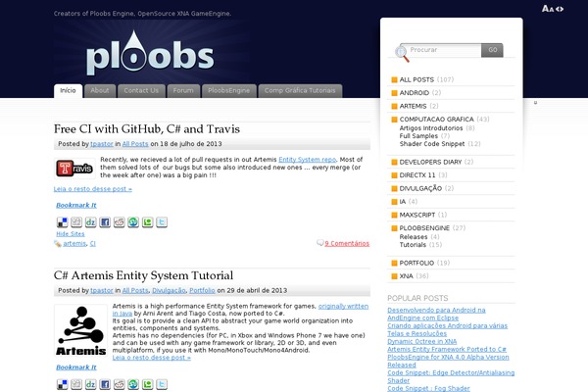Click Hide Sites link under Travis post

click(71, 234)
